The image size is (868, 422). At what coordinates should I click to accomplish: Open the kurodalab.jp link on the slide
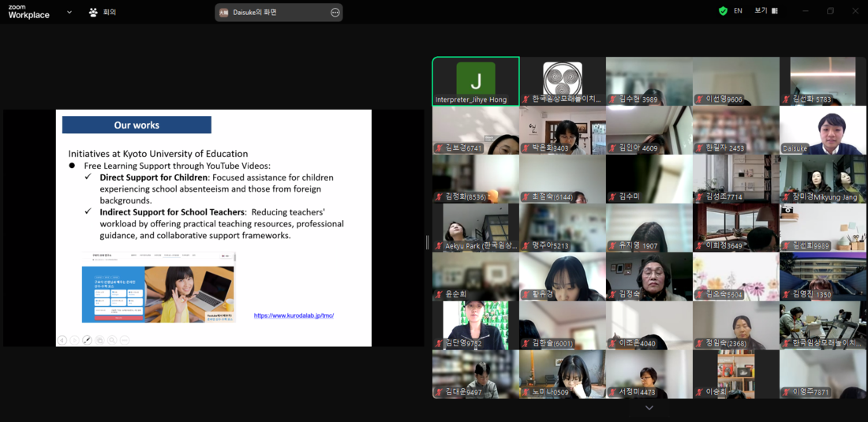(x=294, y=316)
